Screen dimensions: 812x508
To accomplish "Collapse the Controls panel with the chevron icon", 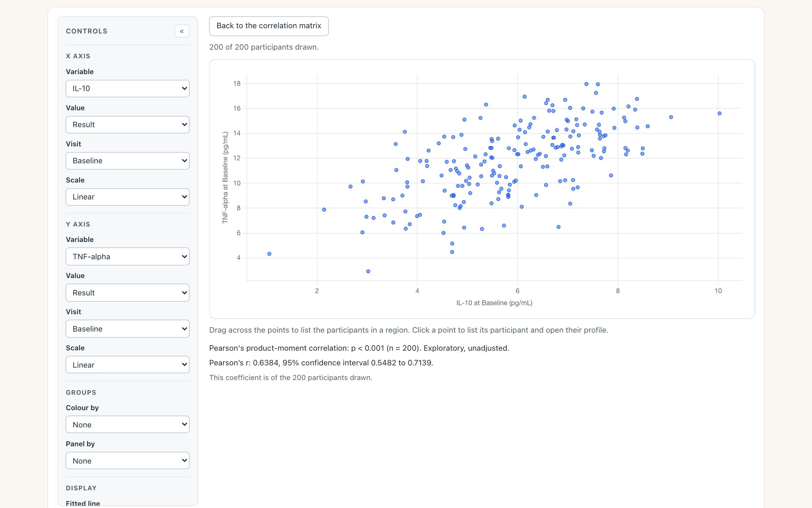I will click(x=182, y=31).
